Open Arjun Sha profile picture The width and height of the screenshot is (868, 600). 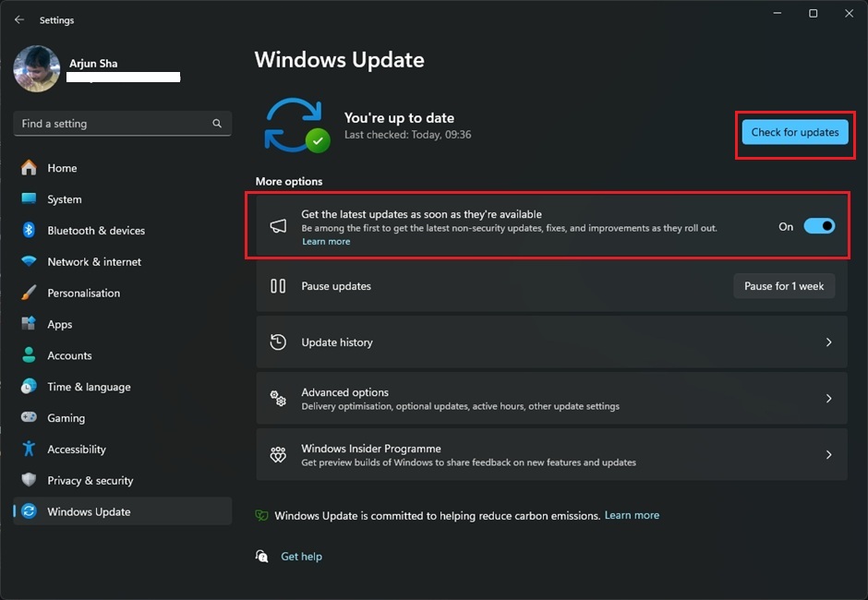pos(37,68)
